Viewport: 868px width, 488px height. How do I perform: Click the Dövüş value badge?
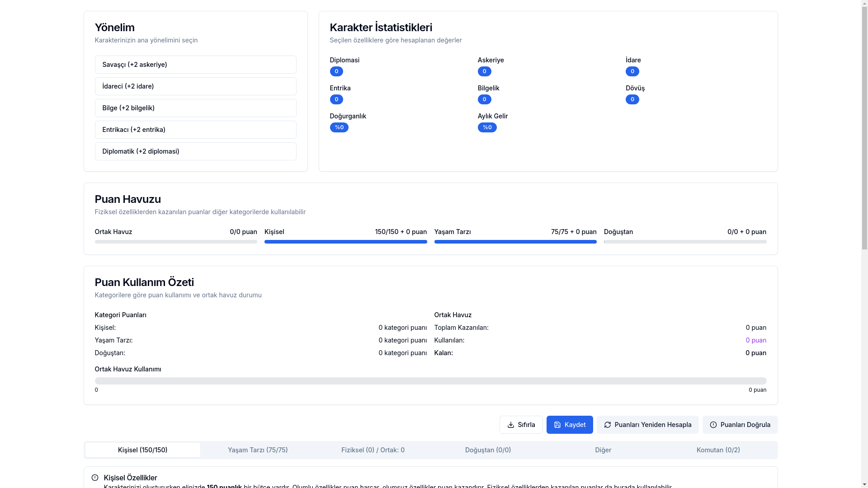pyautogui.click(x=632, y=99)
